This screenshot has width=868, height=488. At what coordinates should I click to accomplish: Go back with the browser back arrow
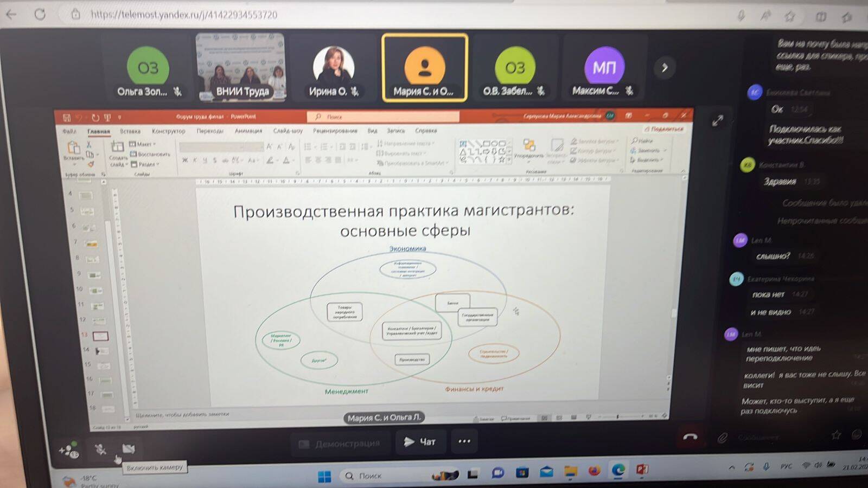click(11, 15)
